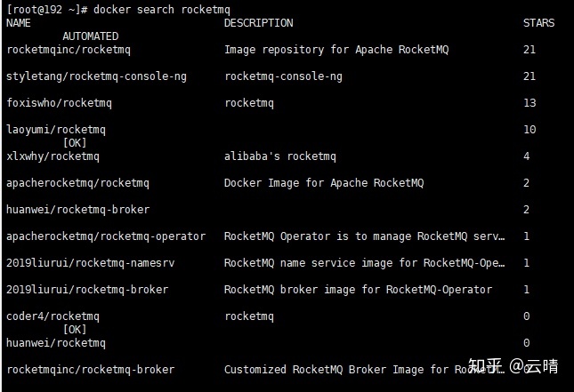The width and height of the screenshot is (574, 392).
Task: Click the laoyumi/rocketmq image name
Action: pyautogui.click(x=56, y=130)
